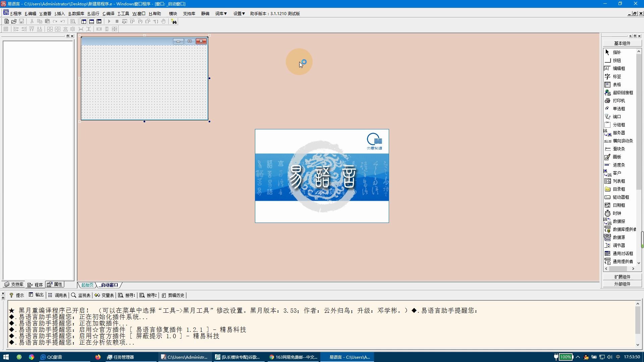Click the 静编 button

[205, 14]
